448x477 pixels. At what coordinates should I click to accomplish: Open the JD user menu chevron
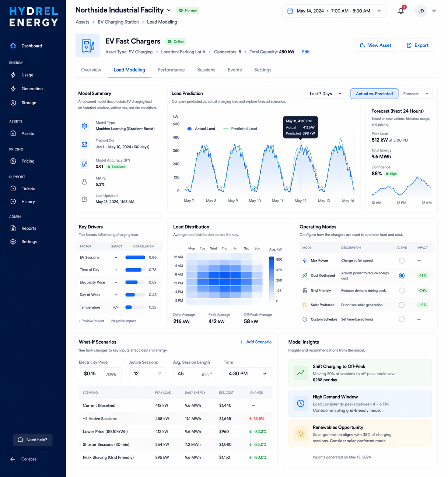pos(434,11)
